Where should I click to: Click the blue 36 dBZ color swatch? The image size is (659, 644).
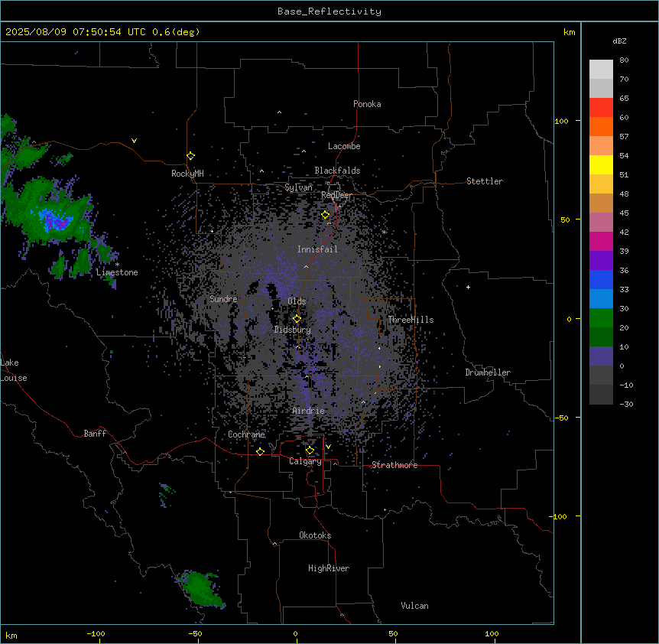click(601, 279)
